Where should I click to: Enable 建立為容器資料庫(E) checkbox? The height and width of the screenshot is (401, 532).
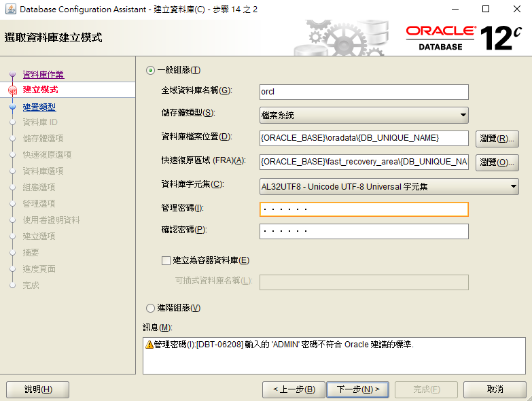pyautogui.click(x=166, y=260)
